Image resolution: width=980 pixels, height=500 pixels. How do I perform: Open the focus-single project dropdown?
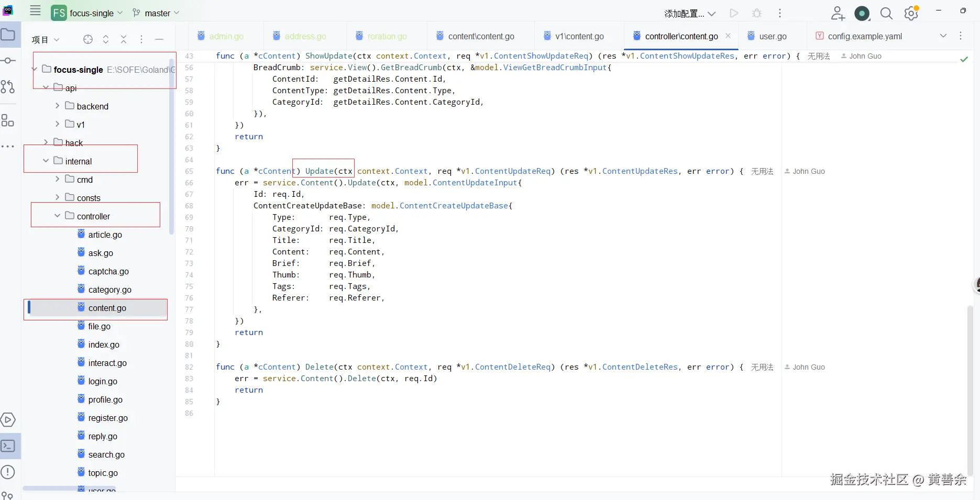coord(87,13)
